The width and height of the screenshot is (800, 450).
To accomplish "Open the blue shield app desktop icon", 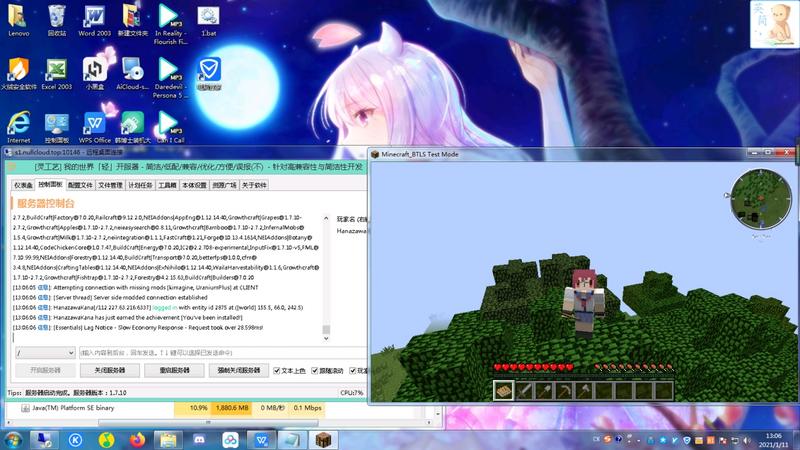I will (x=209, y=74).
